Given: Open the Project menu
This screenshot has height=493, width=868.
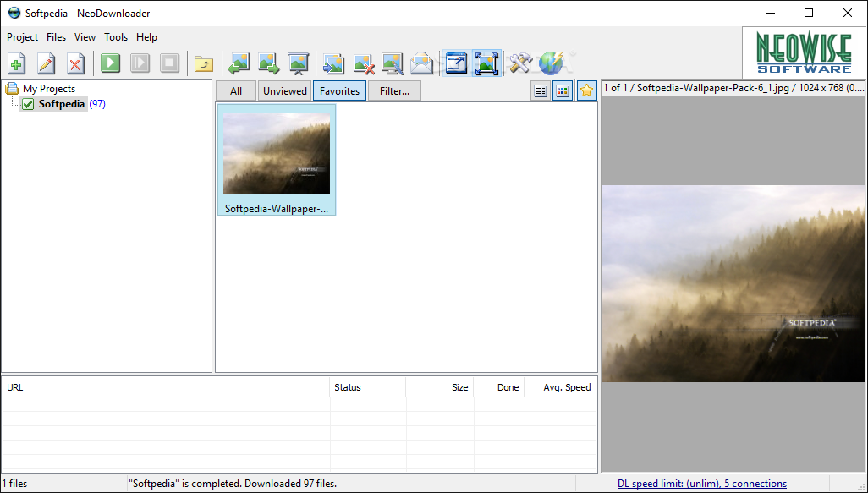Looking at the screenshot, I should coord(22,37).
